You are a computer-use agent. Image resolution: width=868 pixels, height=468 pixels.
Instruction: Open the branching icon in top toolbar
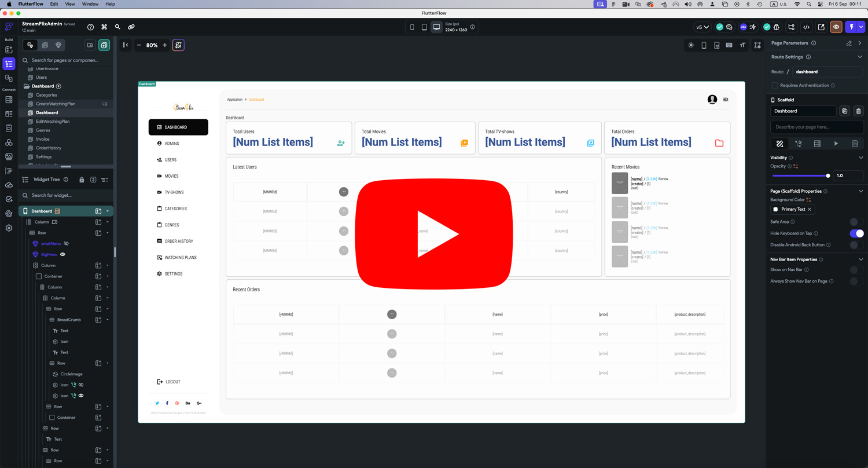click(791, 27)
